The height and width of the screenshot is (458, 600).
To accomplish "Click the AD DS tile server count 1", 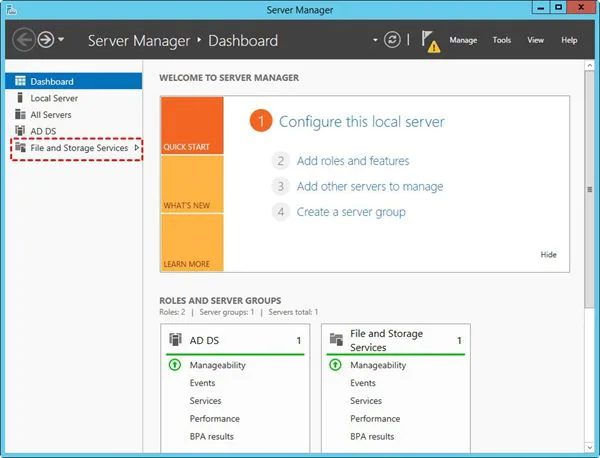I will pyautogui.click(x=298, y=340).
